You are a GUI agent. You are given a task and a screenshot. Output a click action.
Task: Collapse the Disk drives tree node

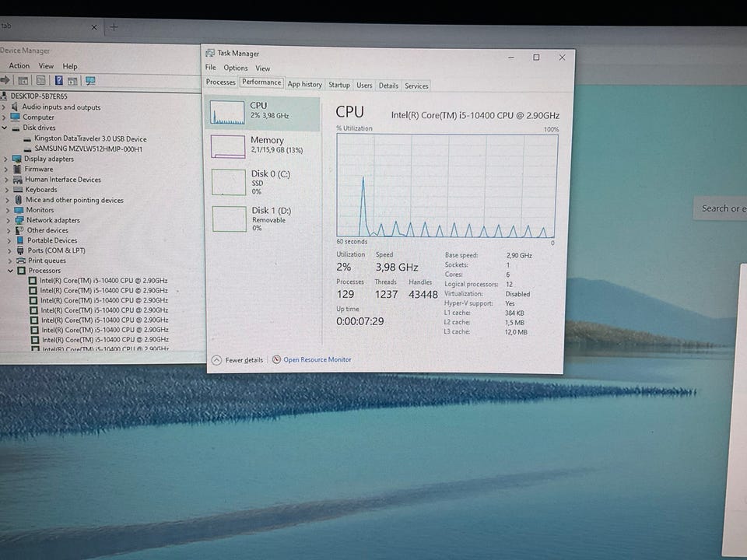pos(6,128)
